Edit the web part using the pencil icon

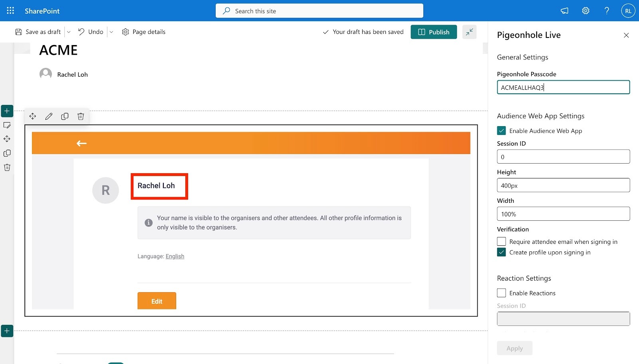click(49, 116)
